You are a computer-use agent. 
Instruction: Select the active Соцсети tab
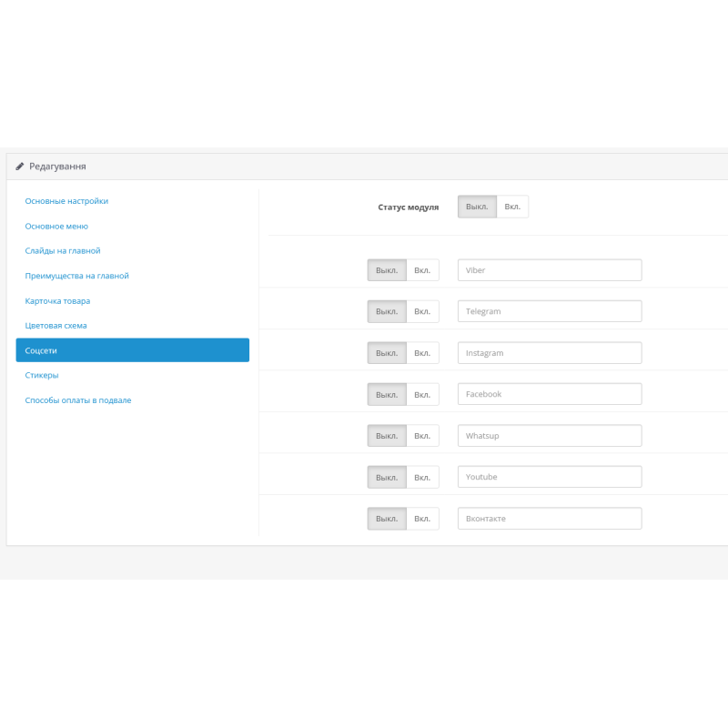pos(41,350)
